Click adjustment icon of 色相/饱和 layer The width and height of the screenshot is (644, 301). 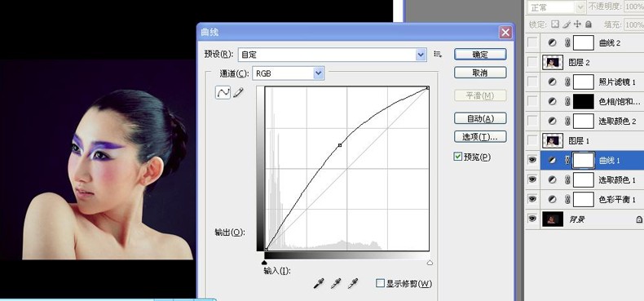(x=553, y=101)
